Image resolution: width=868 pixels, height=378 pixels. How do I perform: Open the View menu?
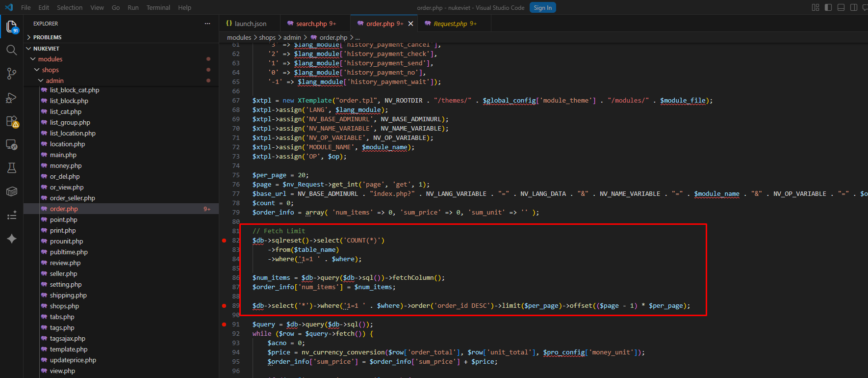97,7
